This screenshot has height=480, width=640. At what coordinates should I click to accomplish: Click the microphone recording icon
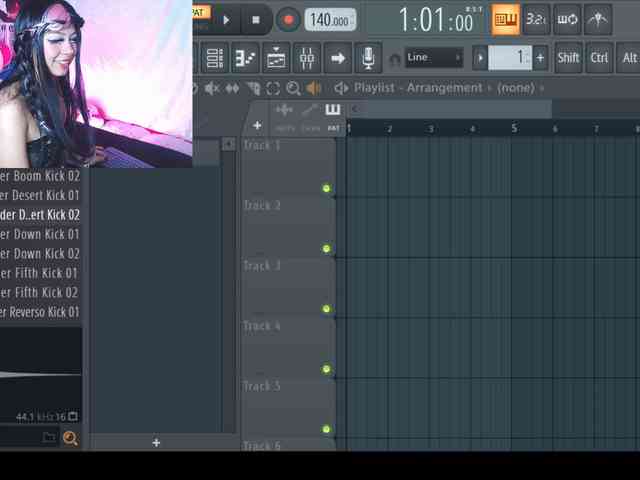(368, 58)
